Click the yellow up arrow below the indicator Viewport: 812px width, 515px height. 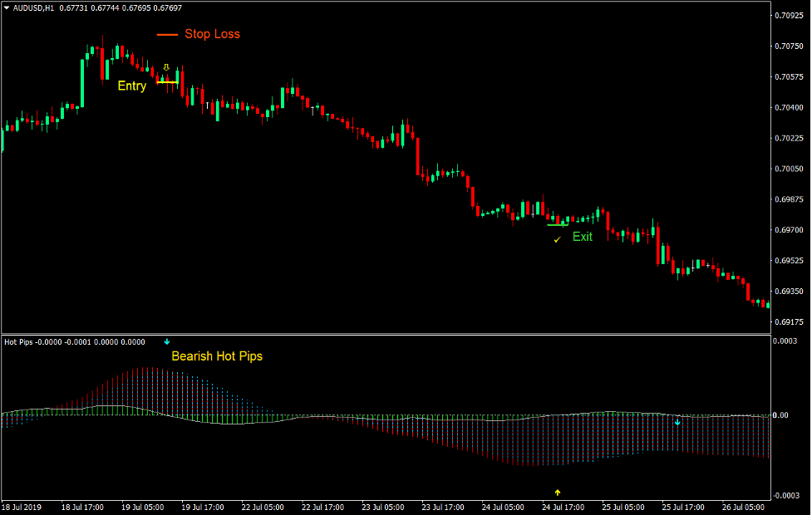click(557, 492)
